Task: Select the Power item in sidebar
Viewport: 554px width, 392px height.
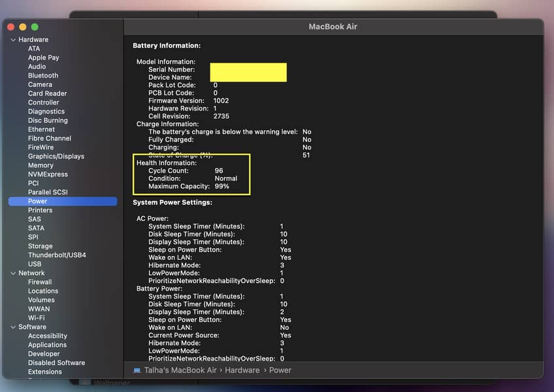Action: (x=37, y=201)
